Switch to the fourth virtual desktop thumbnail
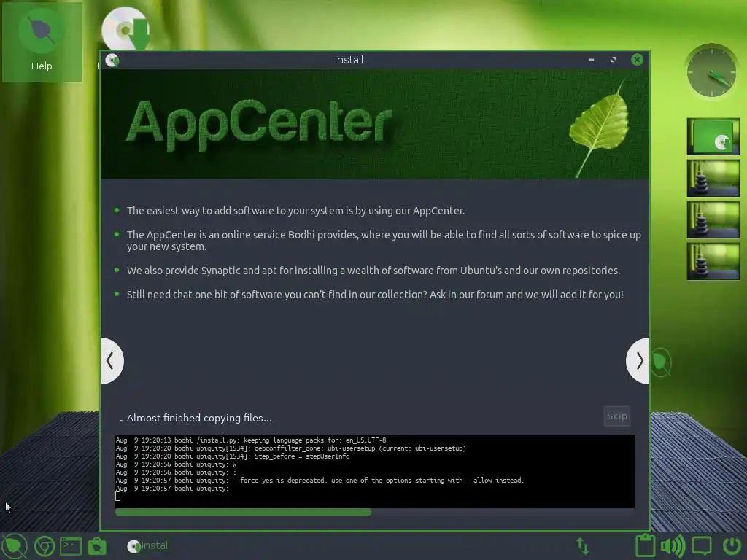This screenshot has height=560, width=747. [x=713, y=261]
